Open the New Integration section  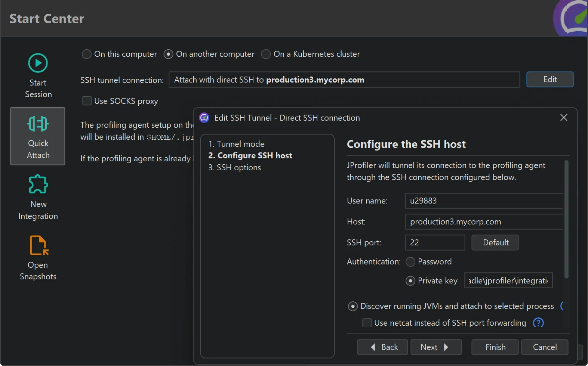click(x=38, y=198)
